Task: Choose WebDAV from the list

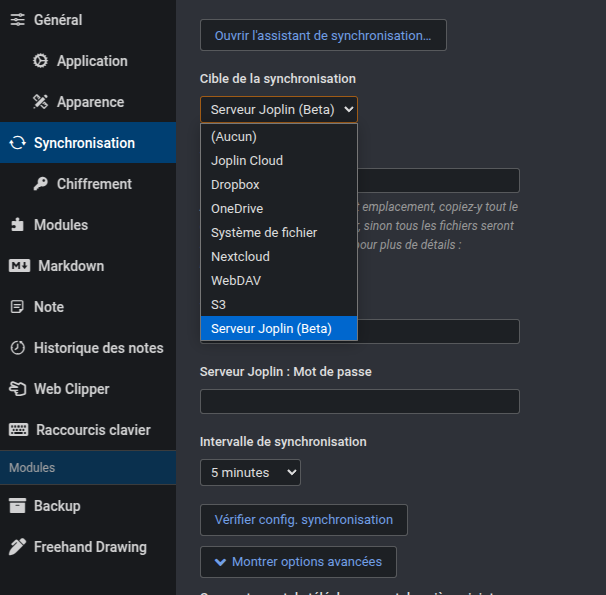Action: click(279, 280)
